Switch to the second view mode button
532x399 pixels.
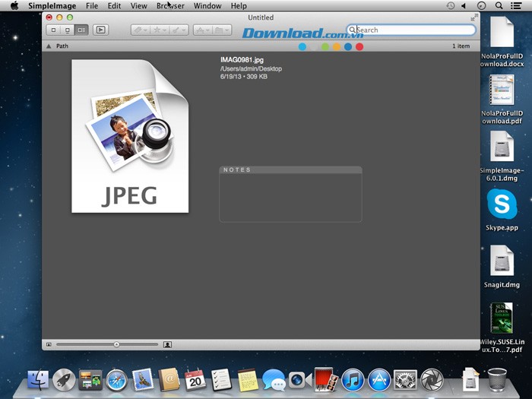click(67, 30)
